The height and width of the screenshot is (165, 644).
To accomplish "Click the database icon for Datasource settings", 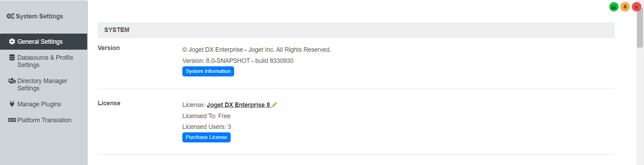I will [x=12, y=58].
